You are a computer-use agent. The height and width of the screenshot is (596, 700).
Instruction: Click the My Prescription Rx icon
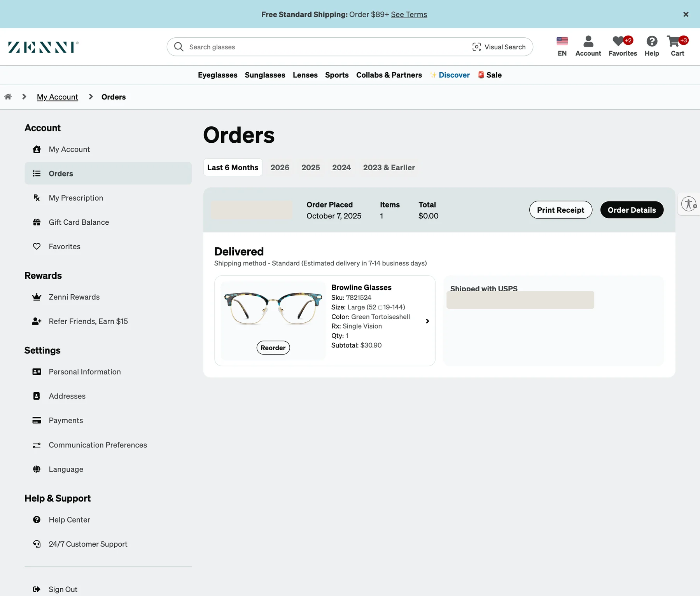37,198
